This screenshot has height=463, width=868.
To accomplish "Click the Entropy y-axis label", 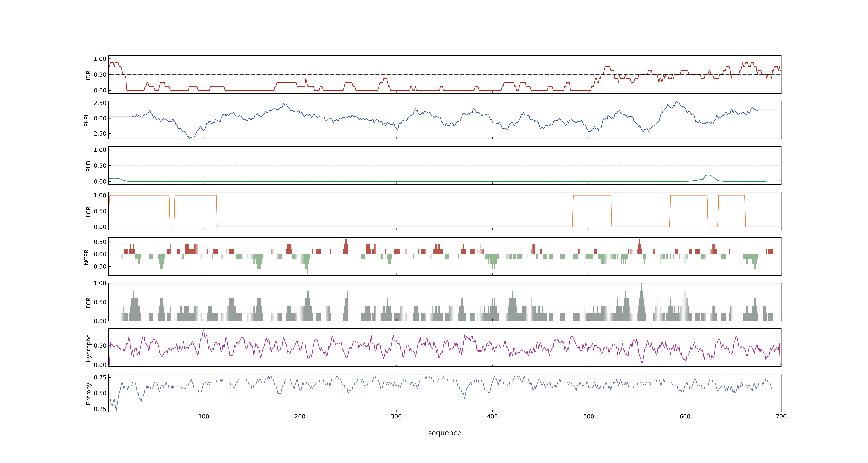I will tap(89, 393).
